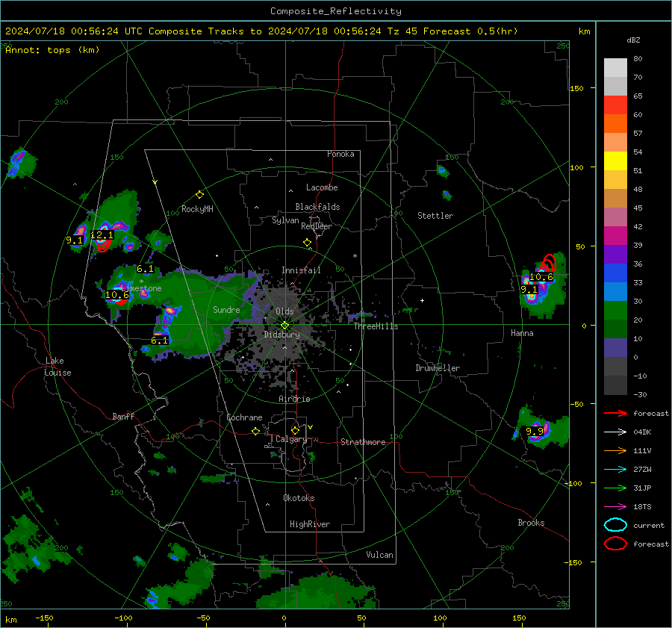Click the Stettler town label
The image size is (672, 628).
click(x=435, y=216)
